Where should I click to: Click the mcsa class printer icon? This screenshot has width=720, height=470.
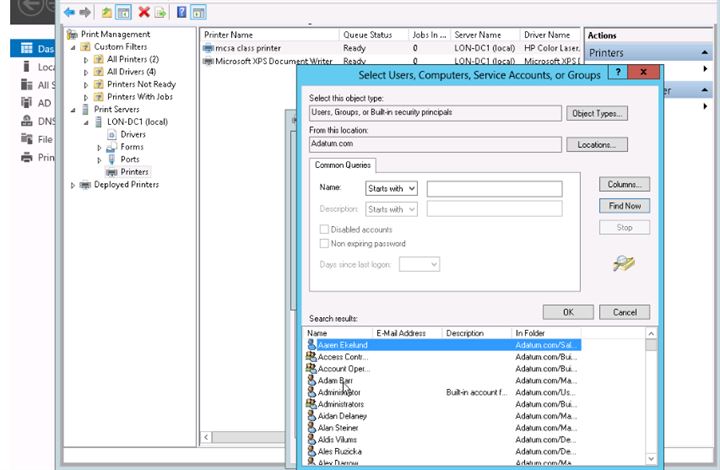tap(208, 48)
